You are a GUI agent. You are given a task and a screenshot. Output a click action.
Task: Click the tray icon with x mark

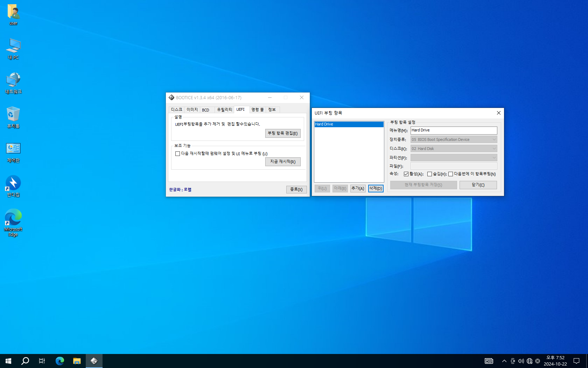point(538,361)
